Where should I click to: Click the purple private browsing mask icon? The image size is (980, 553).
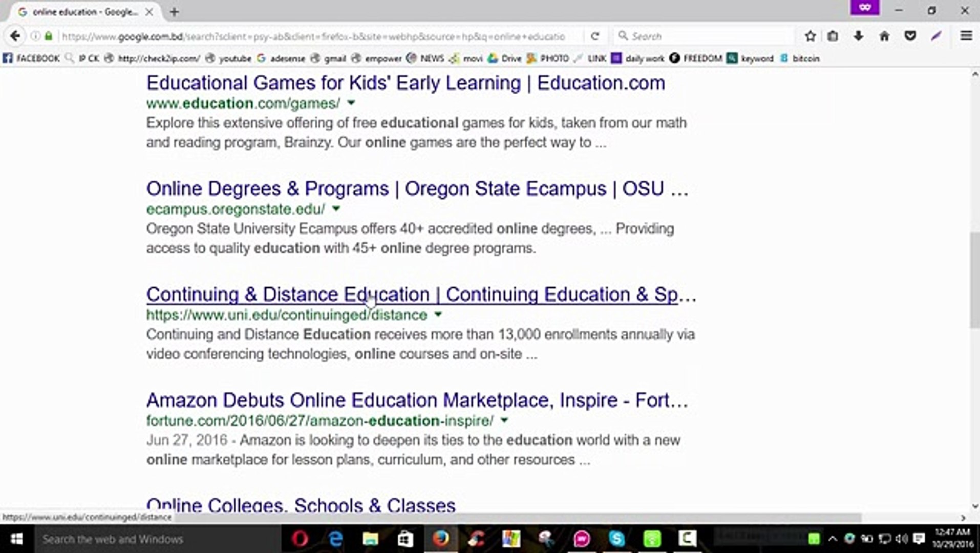(x=865, y=7)
